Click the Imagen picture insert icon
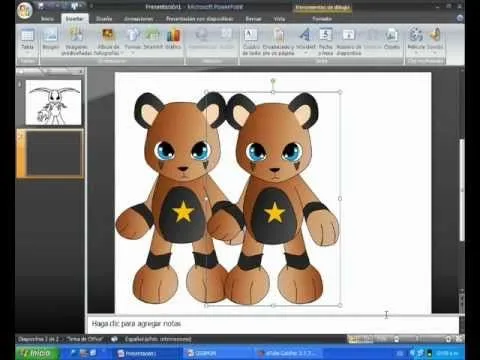 click(51, 35)
